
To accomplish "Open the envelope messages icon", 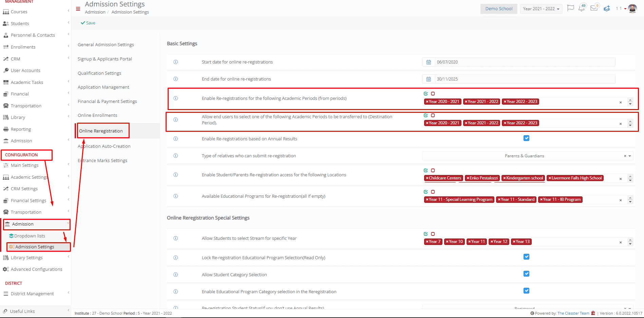I will point(594,8).
